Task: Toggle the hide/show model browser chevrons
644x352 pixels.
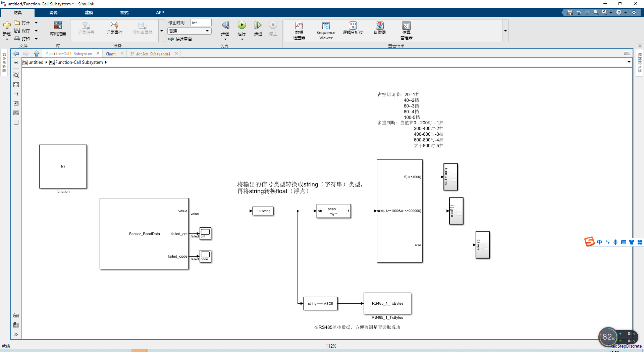Action: pyautogui.click(x=16, y=334)
